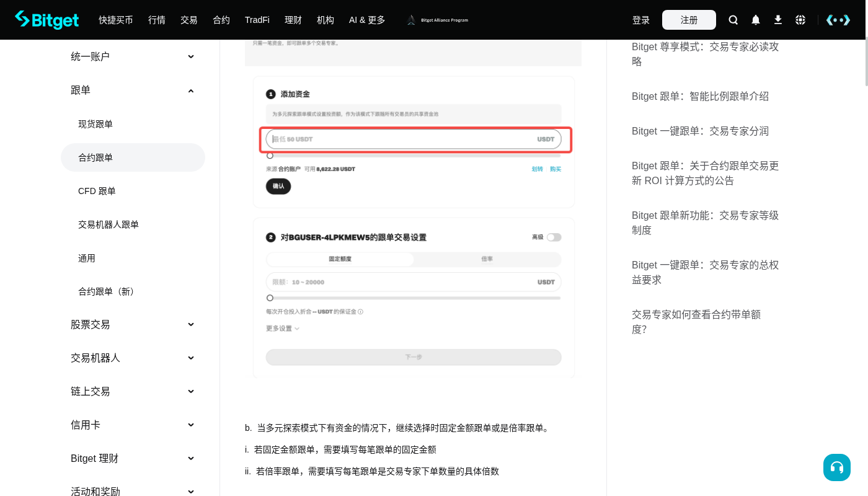Click the Bitget logo
This screenshot has height=496, width=868.
(47, 20)
